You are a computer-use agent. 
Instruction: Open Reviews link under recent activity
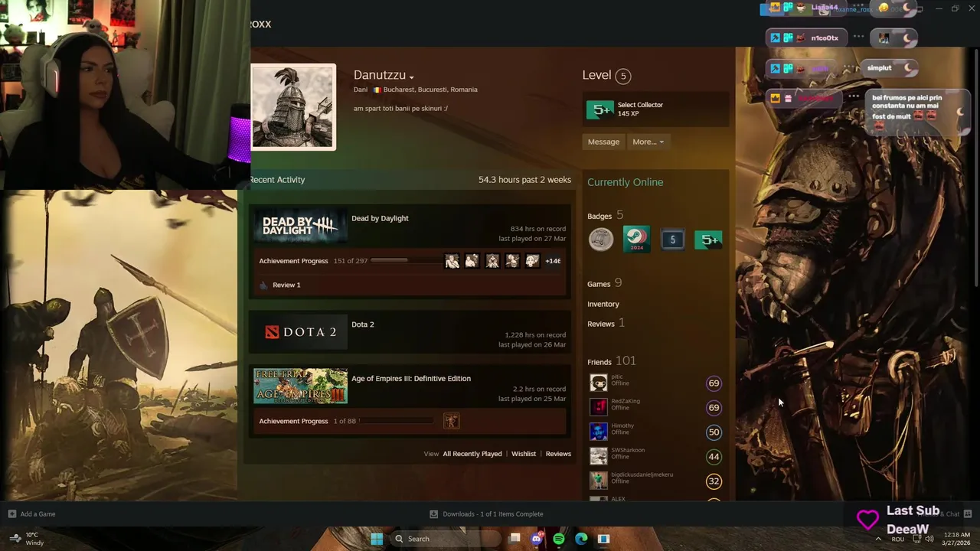click(558, 454)
